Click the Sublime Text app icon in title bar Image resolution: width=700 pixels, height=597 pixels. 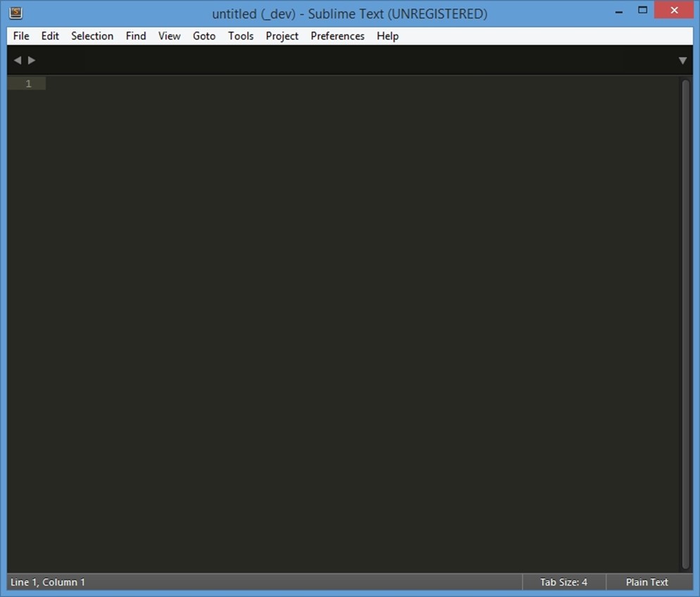click(x=15, y=13)
